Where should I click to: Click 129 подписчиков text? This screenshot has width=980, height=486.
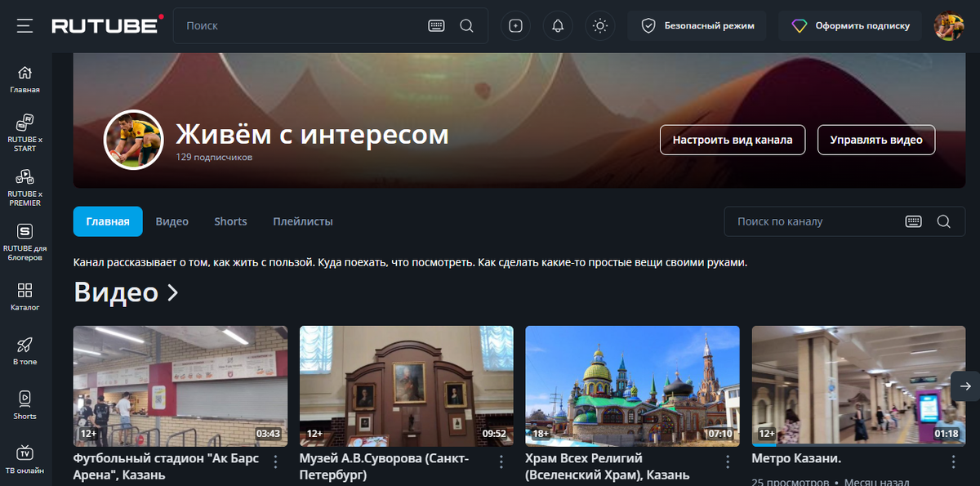click(x=214, y=157)
